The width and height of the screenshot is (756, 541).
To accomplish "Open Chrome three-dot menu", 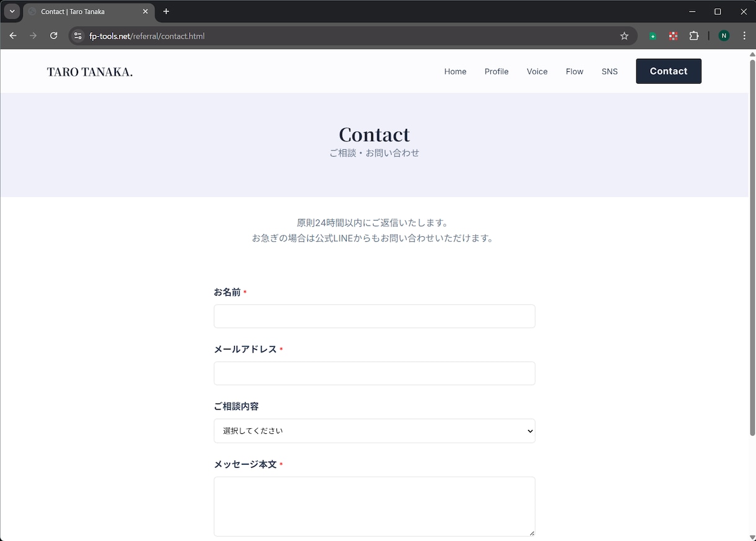I will pyautogui.click(x=744, y=36).
